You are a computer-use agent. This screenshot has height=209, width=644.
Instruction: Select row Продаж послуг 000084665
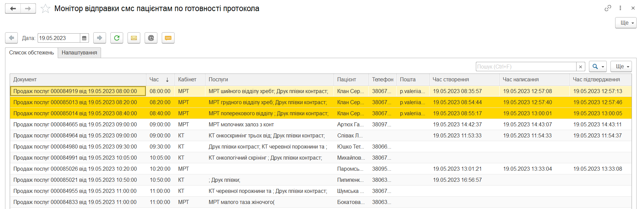point(75,125)
